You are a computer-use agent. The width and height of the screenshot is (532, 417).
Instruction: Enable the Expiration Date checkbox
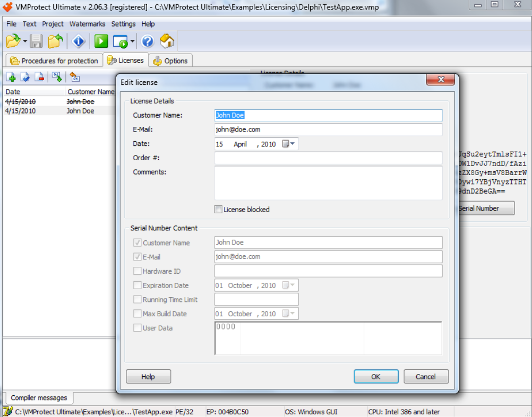(x=137, y=285)
